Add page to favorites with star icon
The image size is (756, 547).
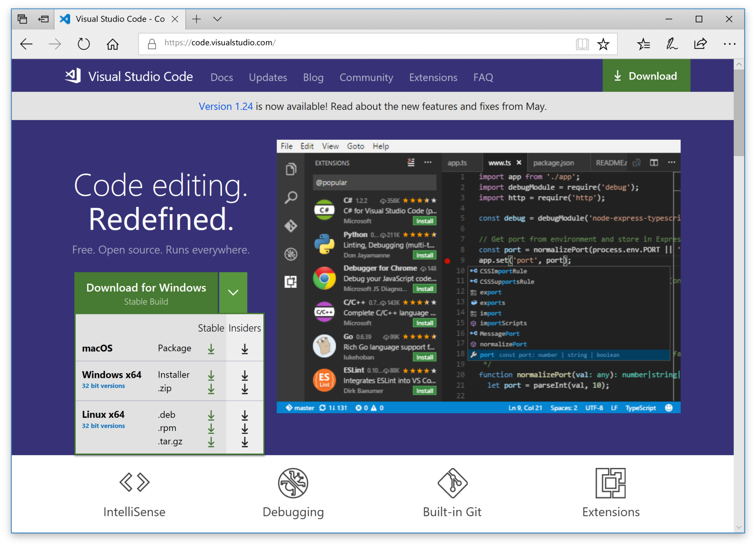[x=603, y=44]
